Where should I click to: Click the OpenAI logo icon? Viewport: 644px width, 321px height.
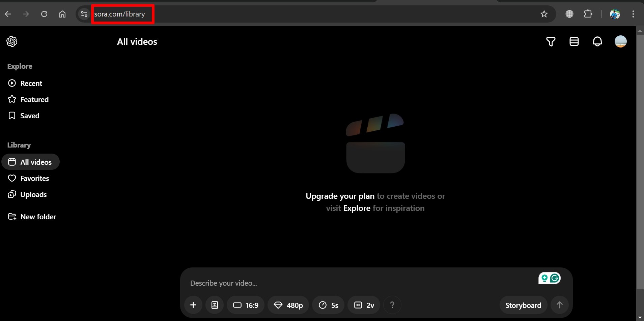(12, 41)
